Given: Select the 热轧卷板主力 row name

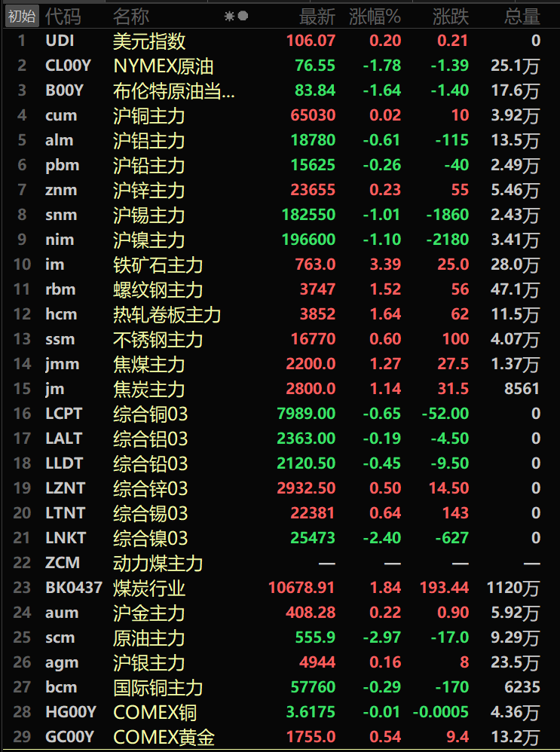Looking at the screenshot, I should click(167, 315).
